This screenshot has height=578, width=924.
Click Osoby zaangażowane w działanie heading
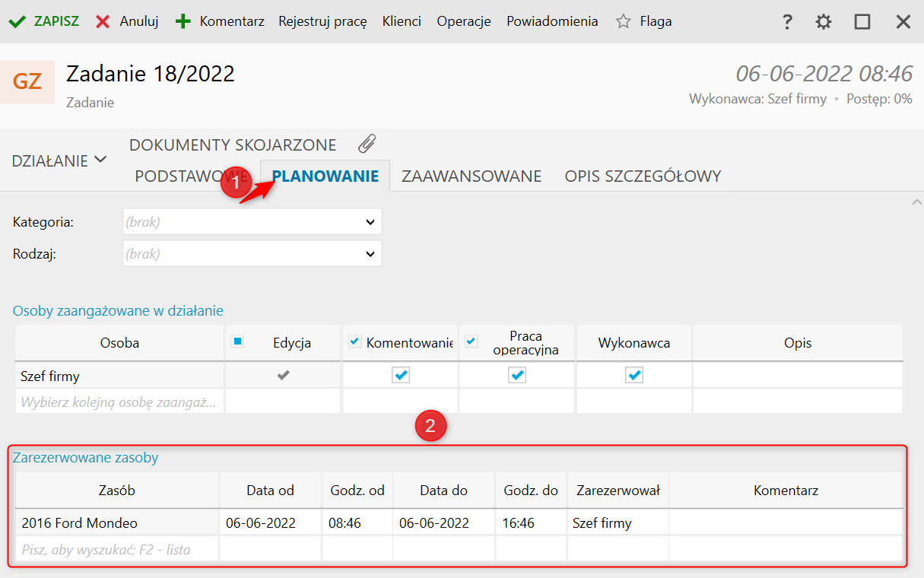[118, 310]
